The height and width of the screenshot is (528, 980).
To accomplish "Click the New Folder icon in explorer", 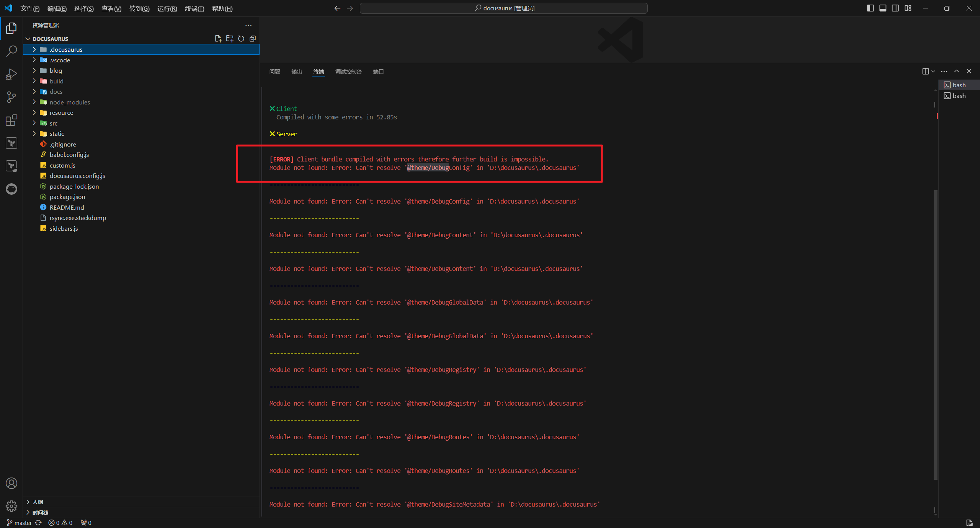I will (x=230, y=39).
